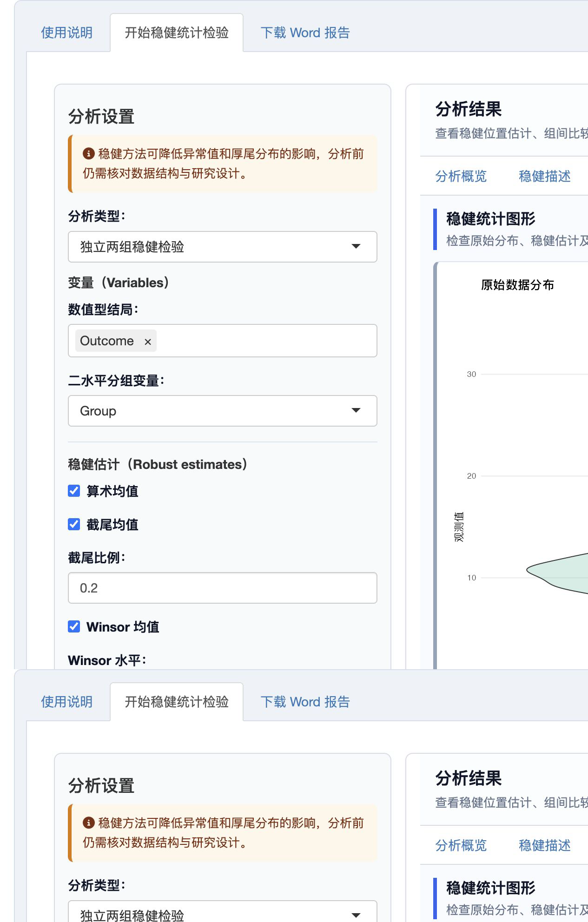
Task: Toggle the Winsor 均值 checkbox
Action: pyautogui.click(x=74, y=626)
